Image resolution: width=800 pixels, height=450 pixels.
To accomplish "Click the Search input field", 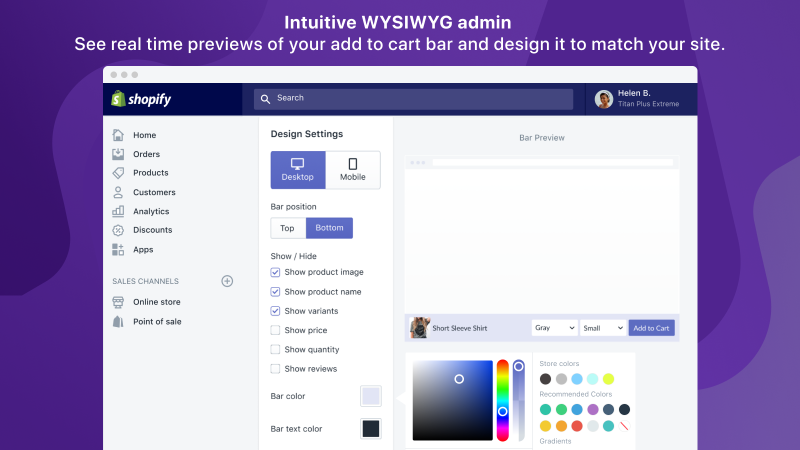I will 413,99.
